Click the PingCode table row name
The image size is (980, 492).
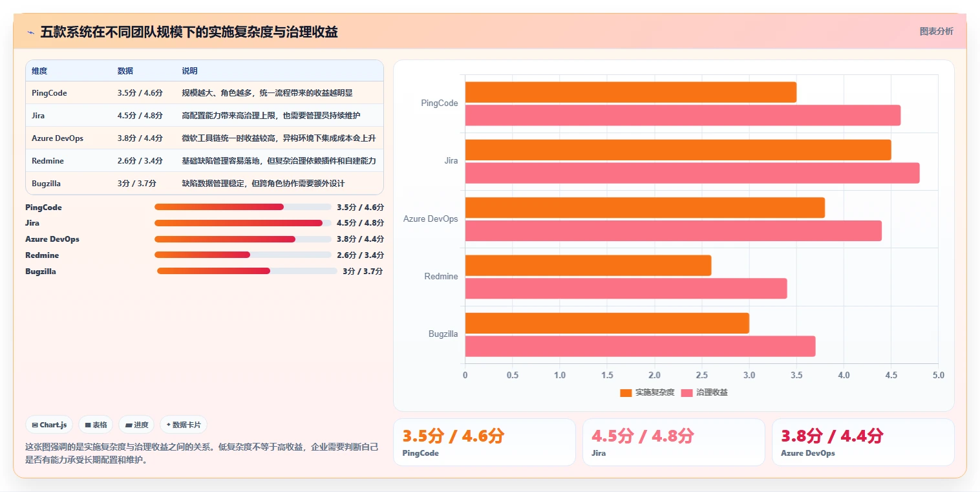click(49, 93)
